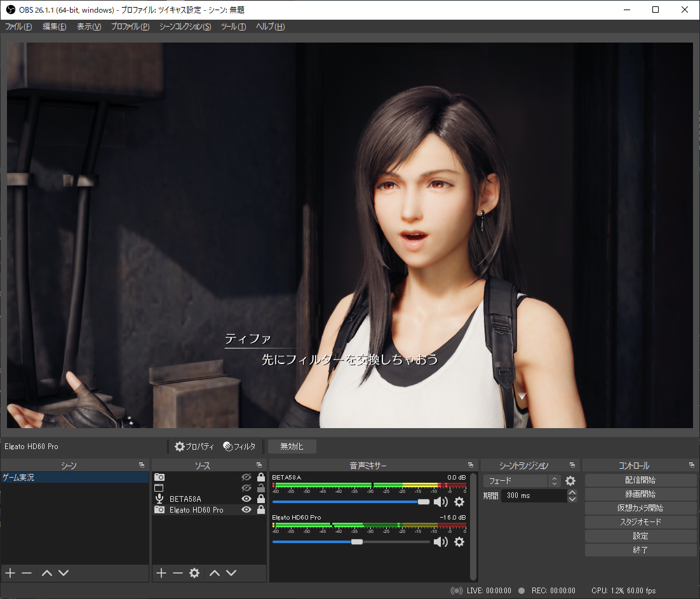Start recording with 録画開始 button

coord(640,494)
